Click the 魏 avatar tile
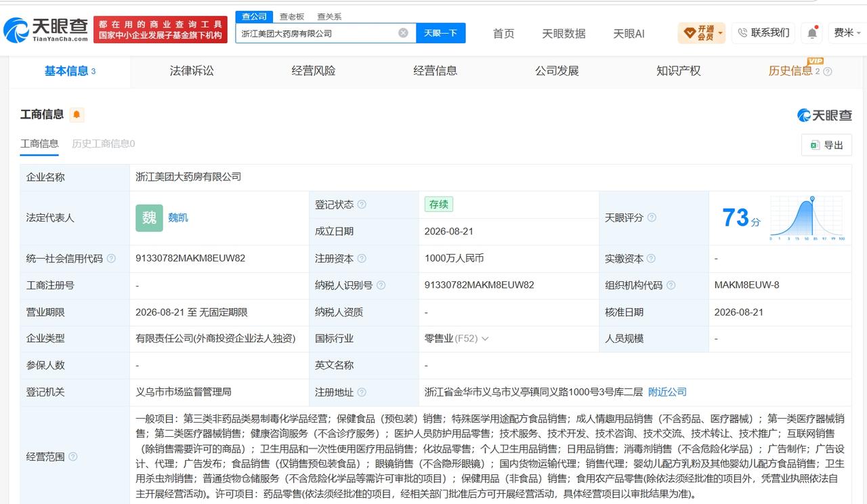867x504 pixels. [149, 217]
